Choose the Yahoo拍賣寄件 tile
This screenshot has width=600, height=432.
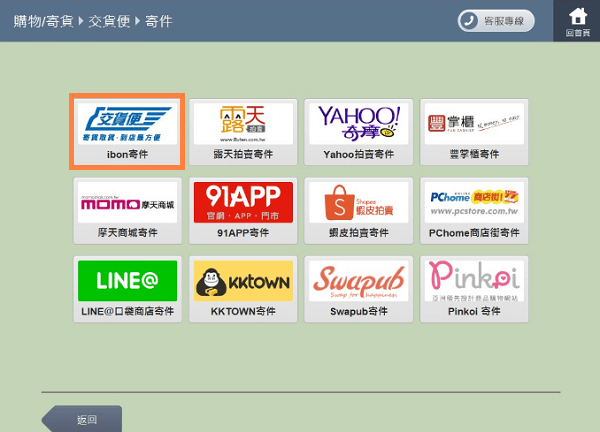pos(359,132)
